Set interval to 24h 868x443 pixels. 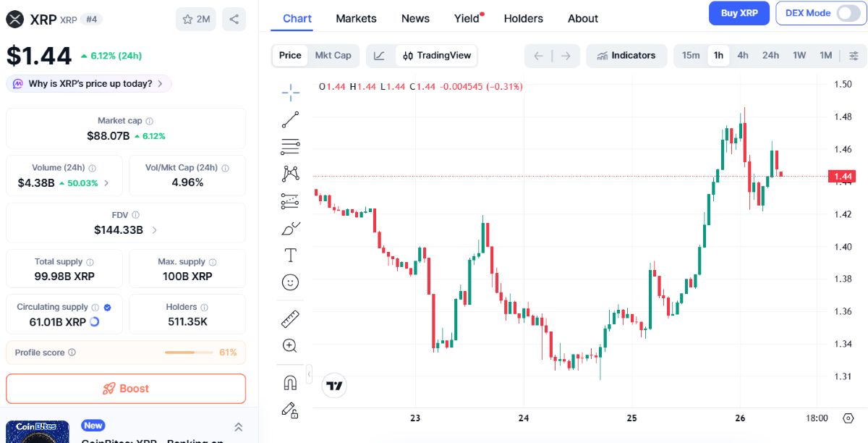[770, 56]
